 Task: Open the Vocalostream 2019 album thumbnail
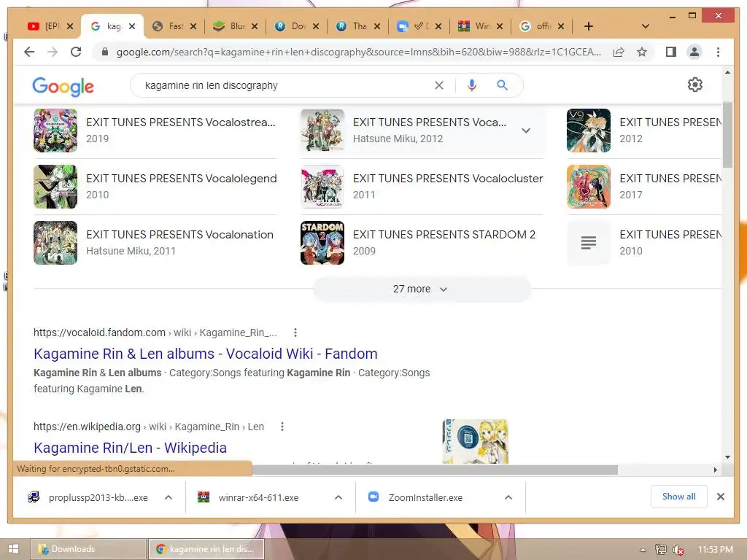(x=55, y=131)
